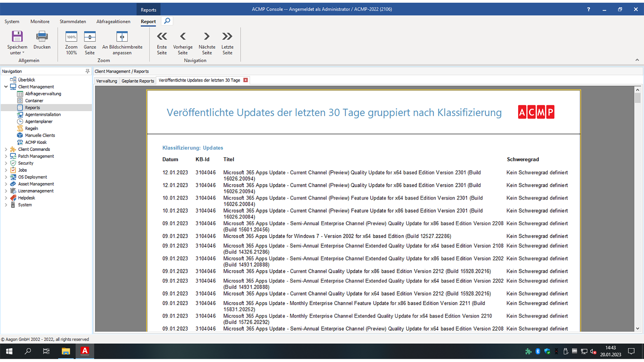Open the Monitore ribbon tab
644x362 pixels.
pos(40,21)
